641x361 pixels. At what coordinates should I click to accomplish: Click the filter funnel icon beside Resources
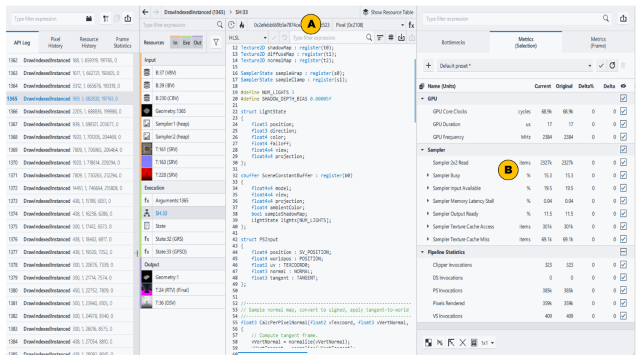(216, 42)
